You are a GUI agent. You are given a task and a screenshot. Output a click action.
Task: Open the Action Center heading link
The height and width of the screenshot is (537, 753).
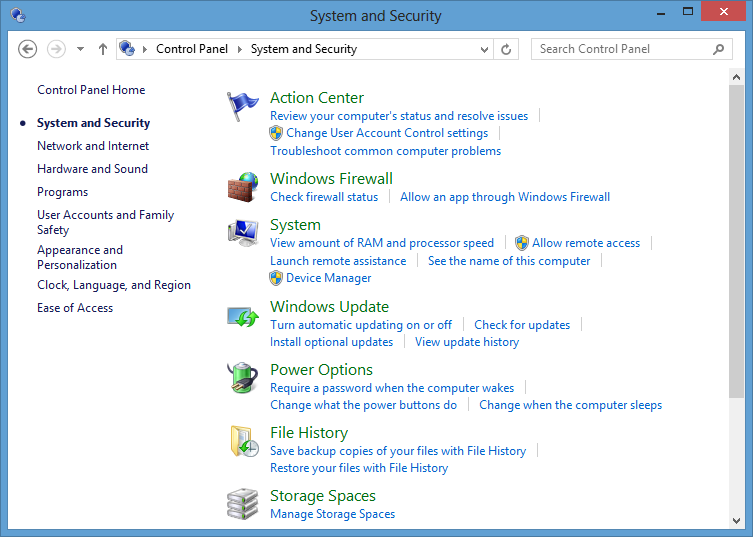(x=317, y=98)
